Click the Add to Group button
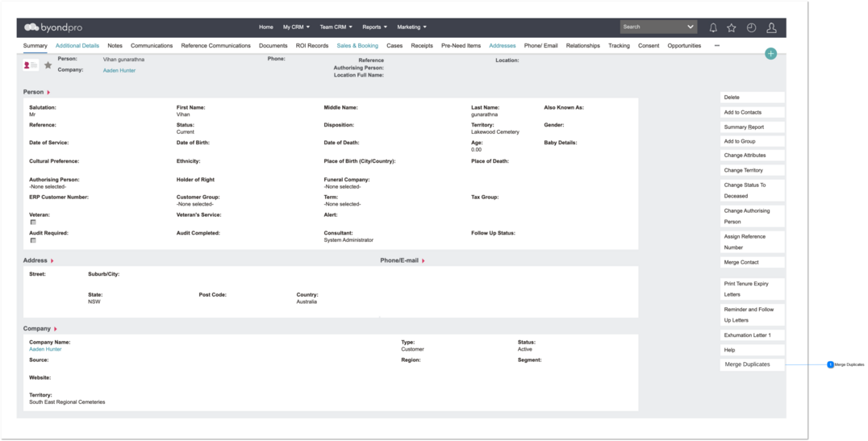The height and width of the screenshot is (441, 868). click(x=753, y=142)
